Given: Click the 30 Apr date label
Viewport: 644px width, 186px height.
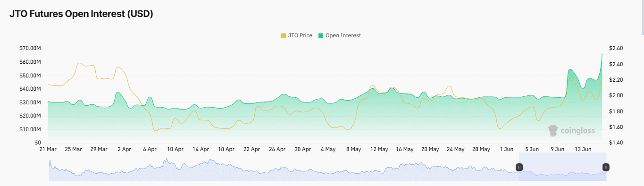Looking at the screenshot, I should (302, 149).
